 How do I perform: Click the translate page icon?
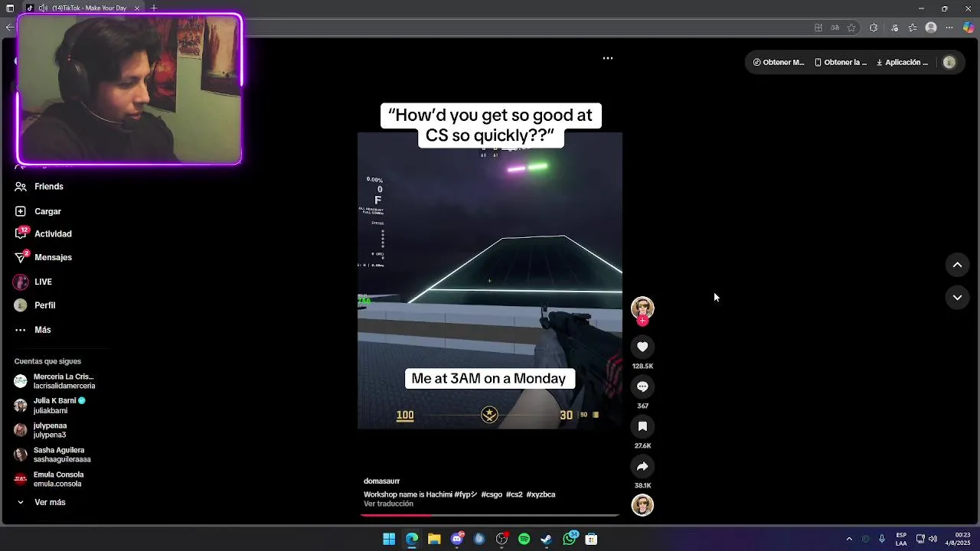(835, 28)
